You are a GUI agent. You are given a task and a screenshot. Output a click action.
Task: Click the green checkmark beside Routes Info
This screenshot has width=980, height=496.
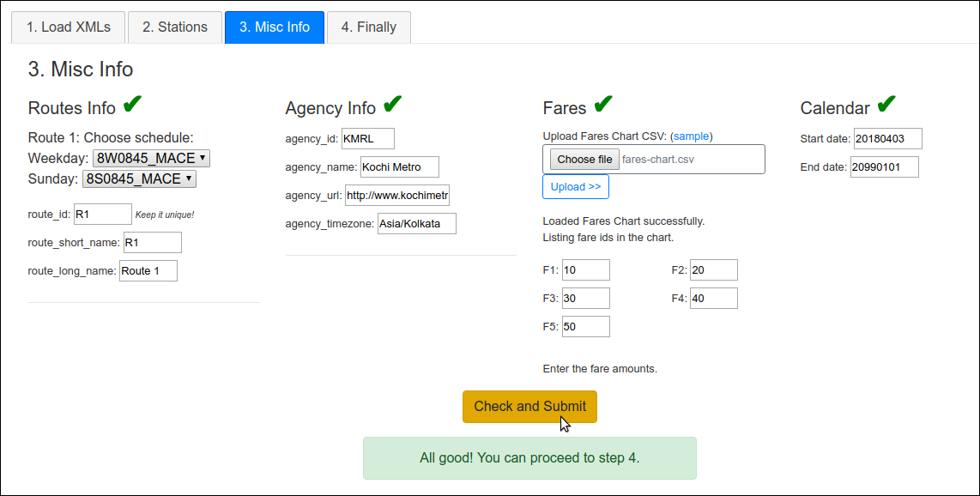pos(132,105)
